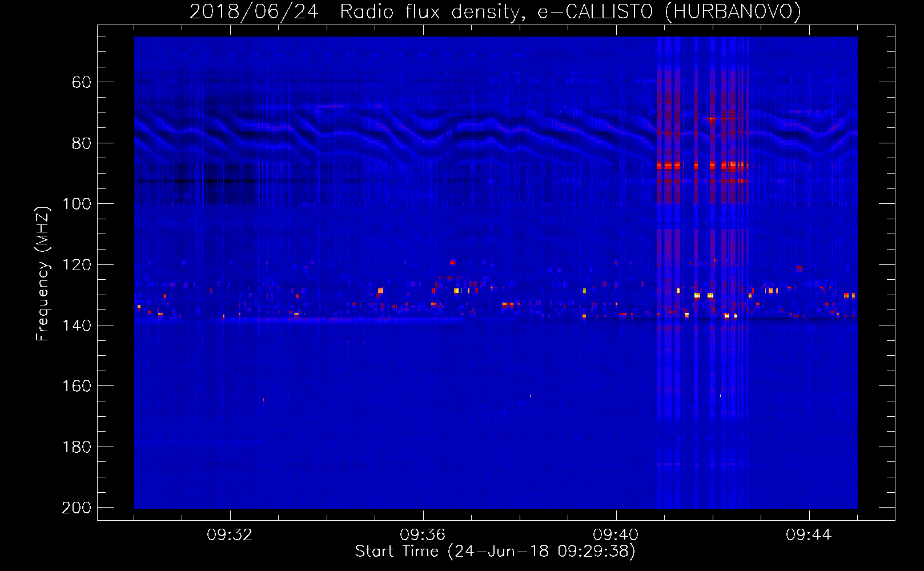Select the 140 MHz frequency axis label
924x571 pixels.
(77, 325)
